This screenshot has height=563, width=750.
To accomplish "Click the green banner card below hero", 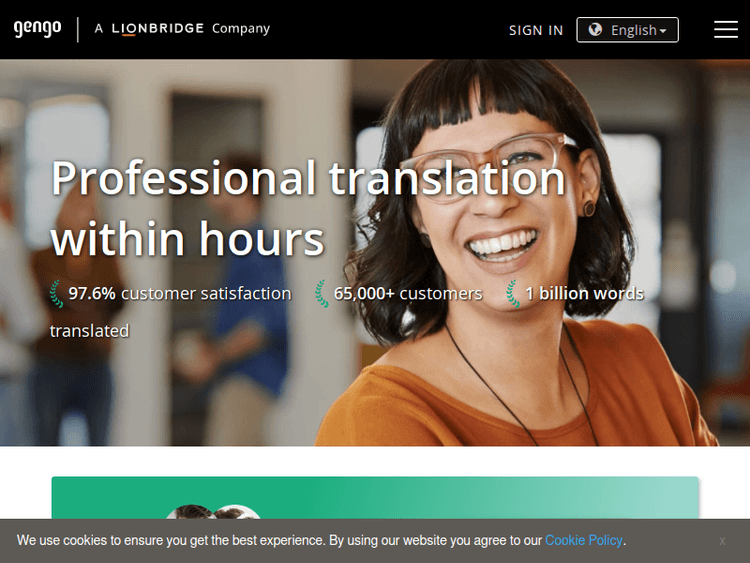I will (375, 497).
